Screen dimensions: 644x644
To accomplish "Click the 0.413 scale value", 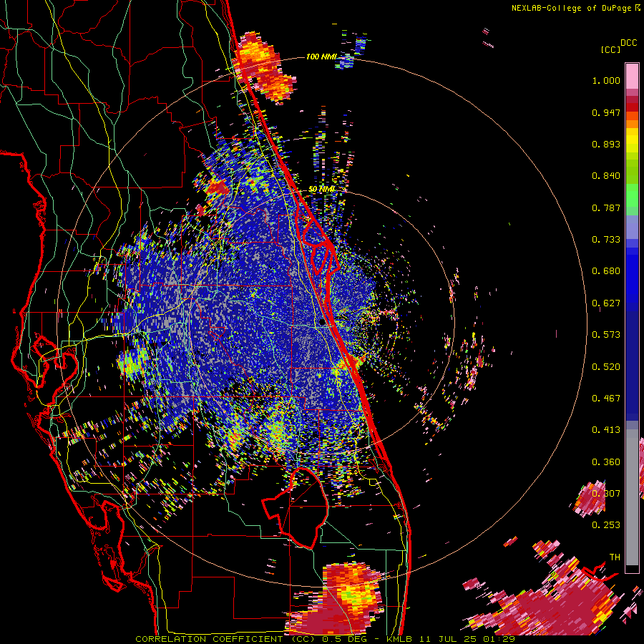I will coord(606,430).
